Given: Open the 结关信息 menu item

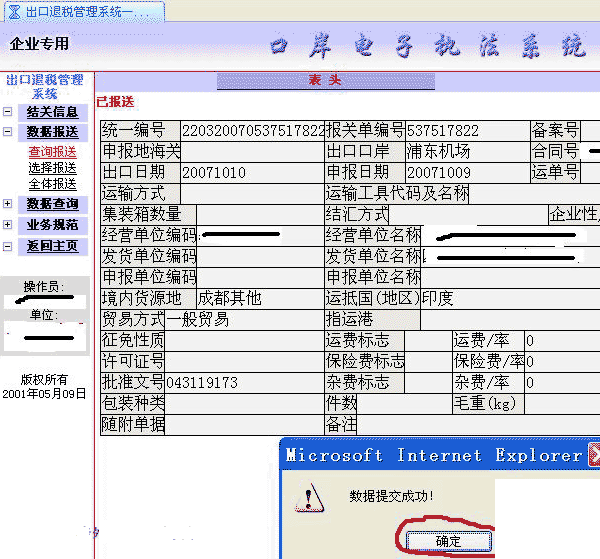Looking at the screenshot, I should pos(53,112).
